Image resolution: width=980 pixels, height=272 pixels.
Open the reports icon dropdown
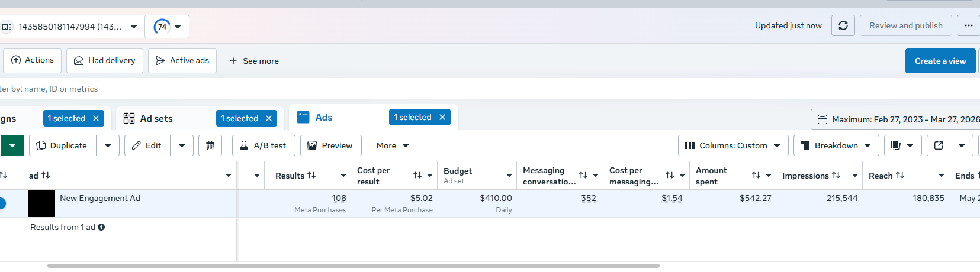click(x=902, y=145)
